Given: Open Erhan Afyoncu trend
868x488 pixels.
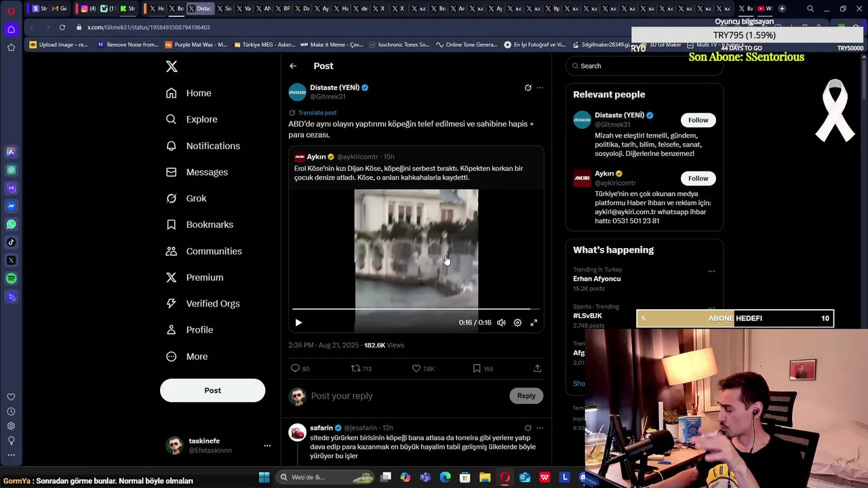Looking at the screenshot, I should [x=597, y=279].
